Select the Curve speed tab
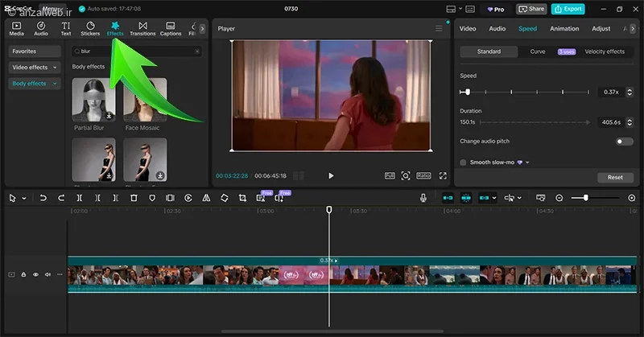 537,51
